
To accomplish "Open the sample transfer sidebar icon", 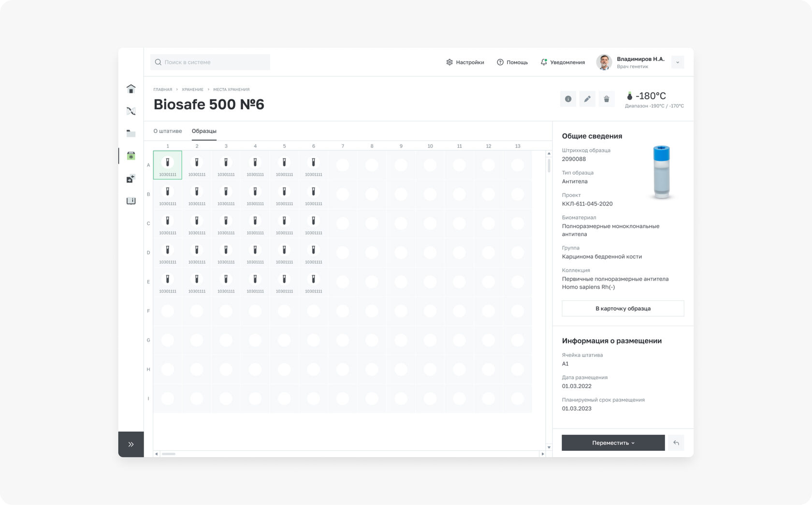I will click(x=131, y=178).
